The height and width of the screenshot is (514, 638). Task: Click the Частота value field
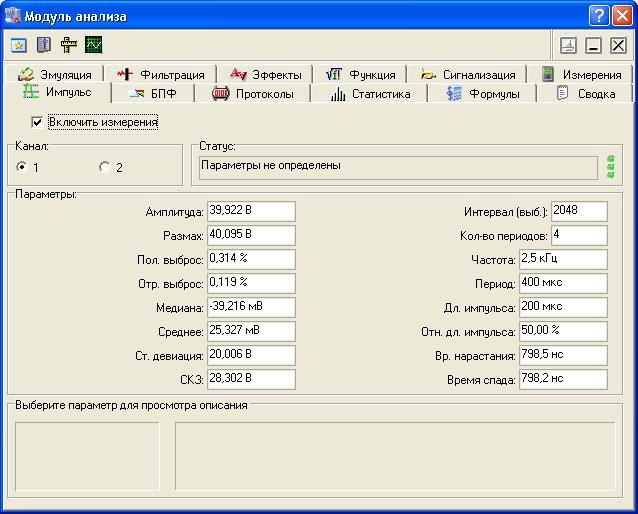[x=563, y=259]
